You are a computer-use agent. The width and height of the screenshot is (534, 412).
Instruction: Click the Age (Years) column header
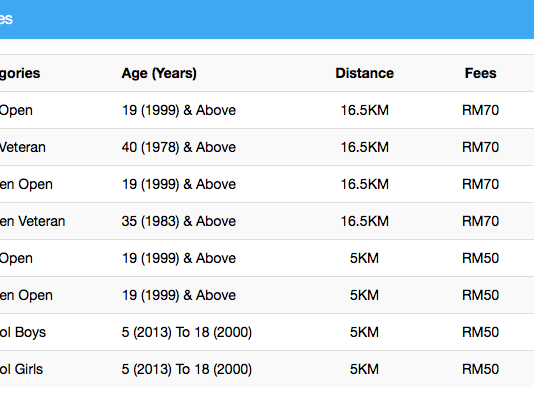pyautogui.click(x=159, y=73)
